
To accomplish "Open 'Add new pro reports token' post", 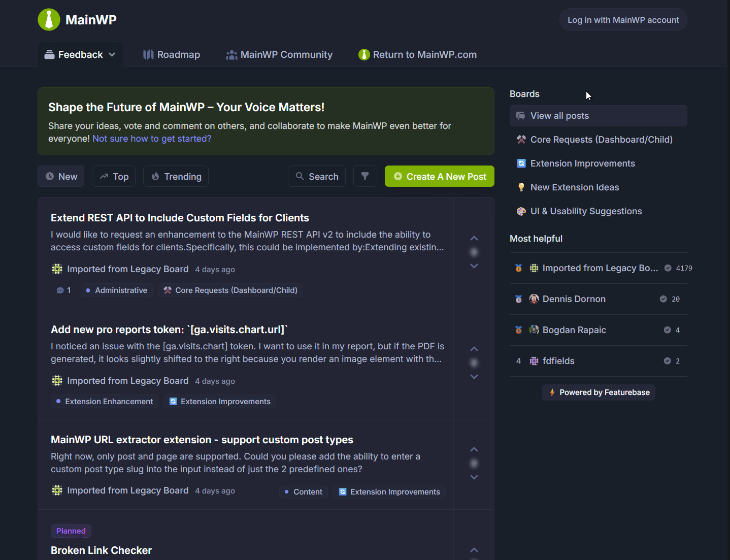I will [x=169, y=330].
